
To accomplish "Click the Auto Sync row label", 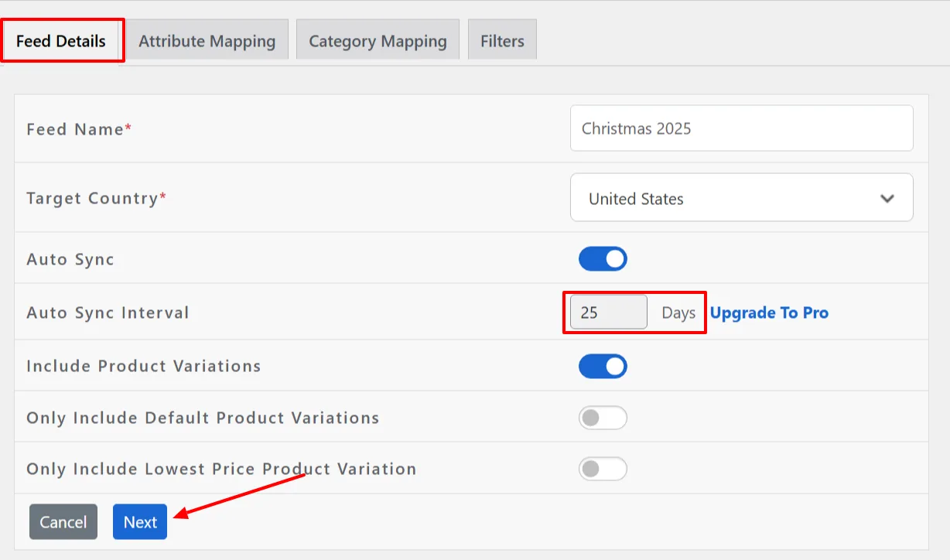I will pos(69,259).
